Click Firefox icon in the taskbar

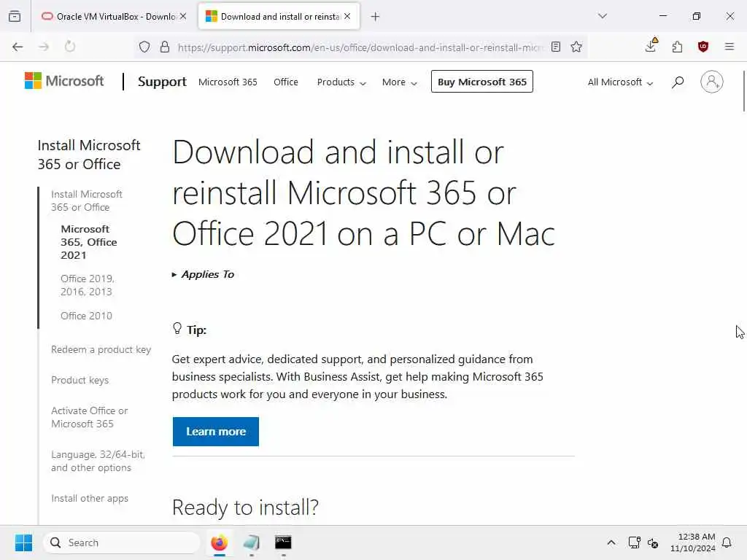click(219, 542)
